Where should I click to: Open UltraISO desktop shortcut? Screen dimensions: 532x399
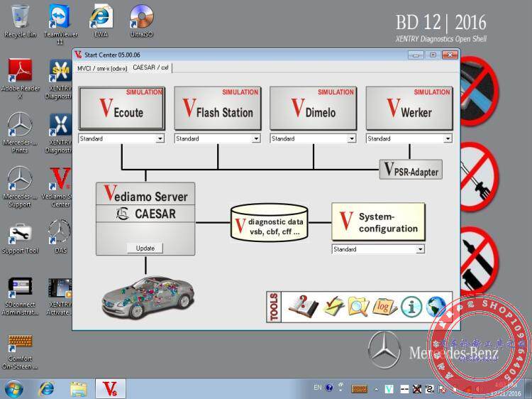[141, 21]
